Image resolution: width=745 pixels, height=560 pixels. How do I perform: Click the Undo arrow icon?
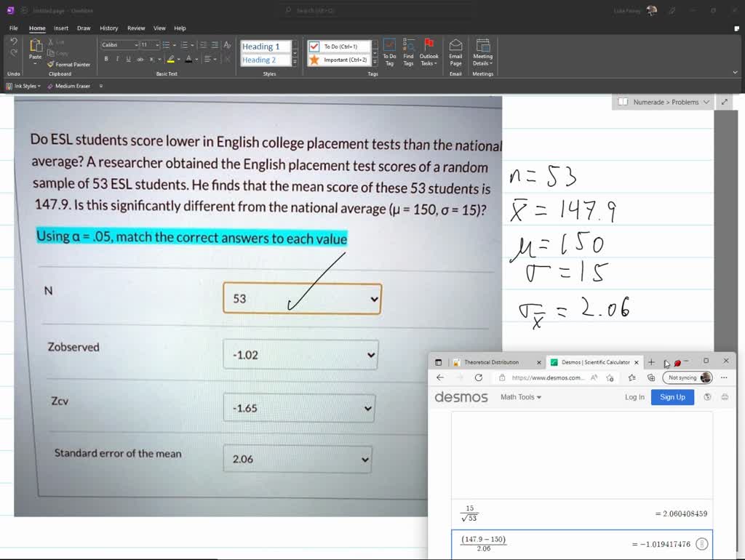pos(14,41)
